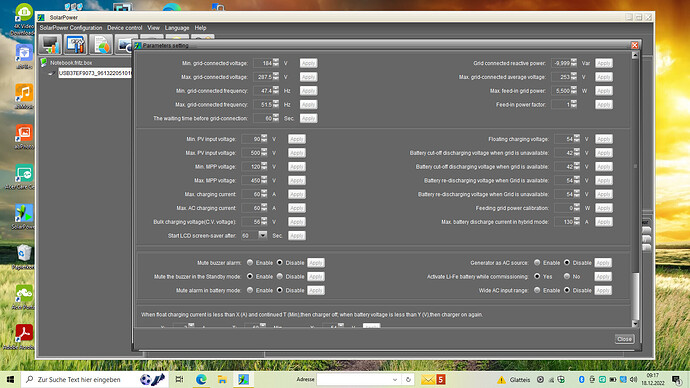690x388 pixels.
Task: Select the Notebook.fritz.box computer node icon
Action: click(44, 62)
